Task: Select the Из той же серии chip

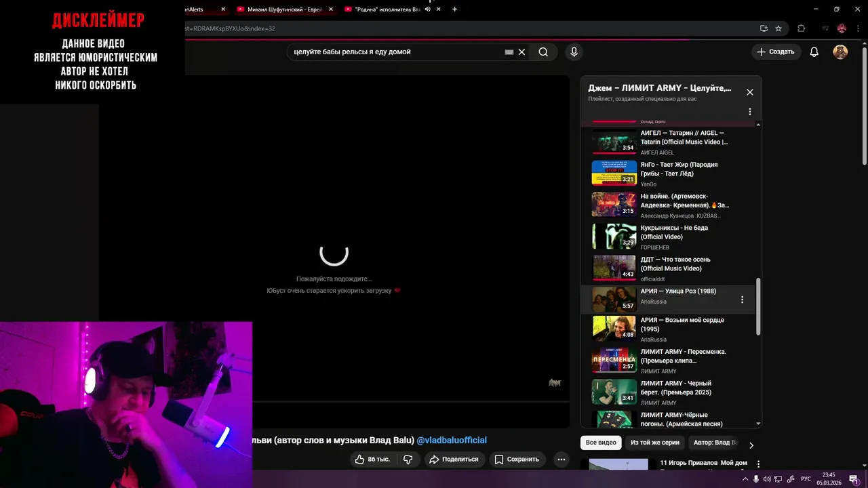Action: [654, 443]
